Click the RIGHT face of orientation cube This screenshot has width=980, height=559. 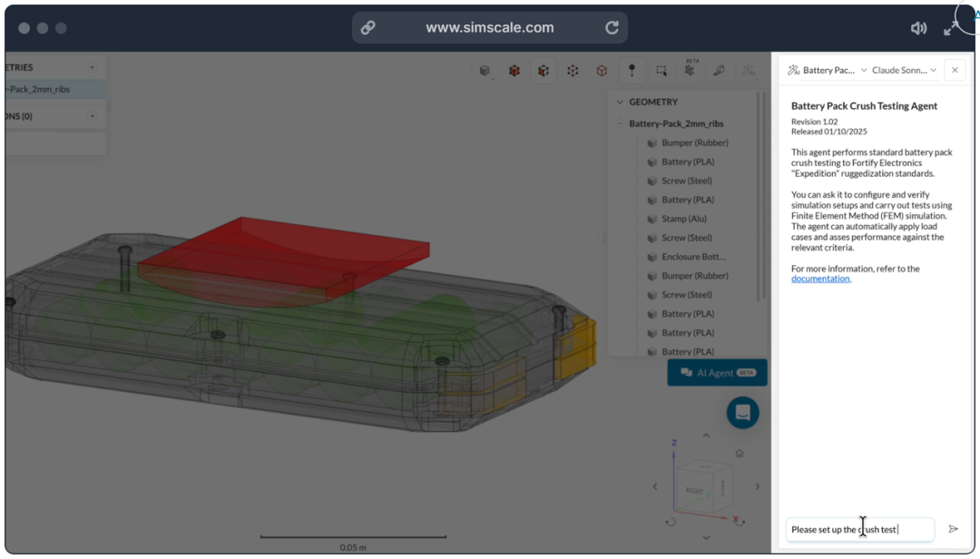[x=695, y=491]
